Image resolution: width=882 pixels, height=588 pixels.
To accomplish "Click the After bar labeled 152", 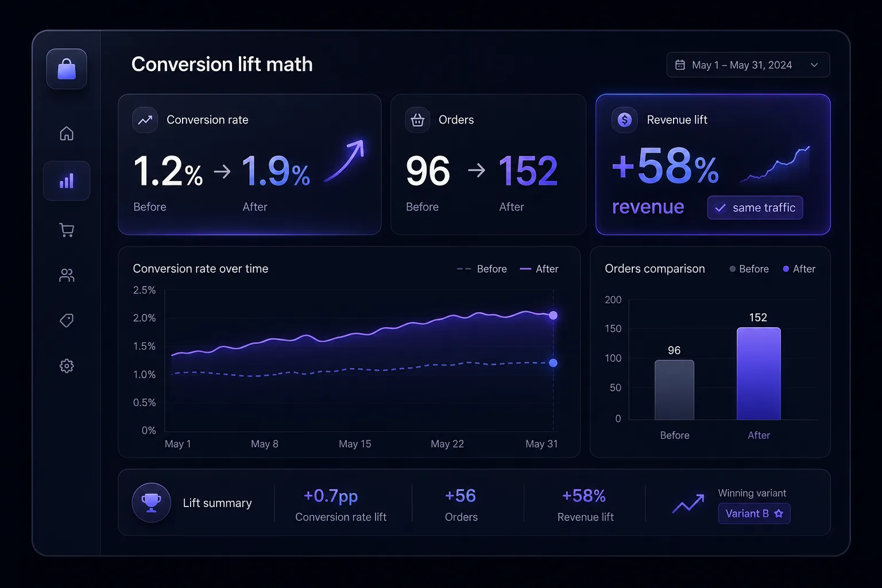I will tap(759, 374).
